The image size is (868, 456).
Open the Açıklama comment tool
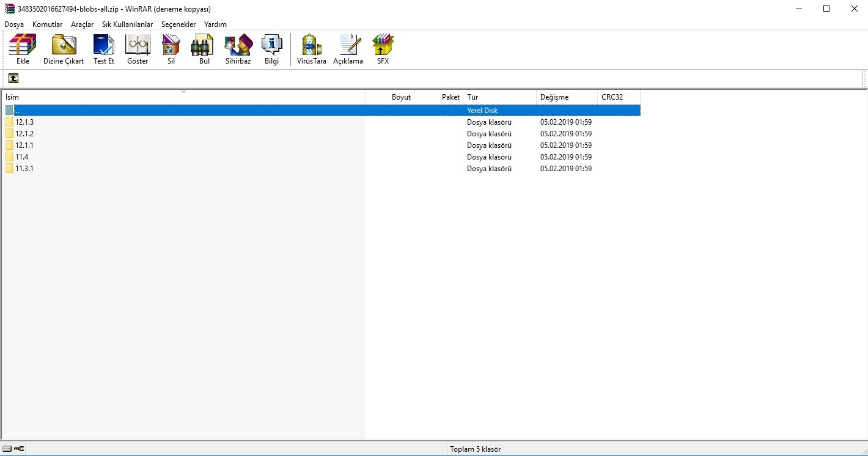pos(348,49)
